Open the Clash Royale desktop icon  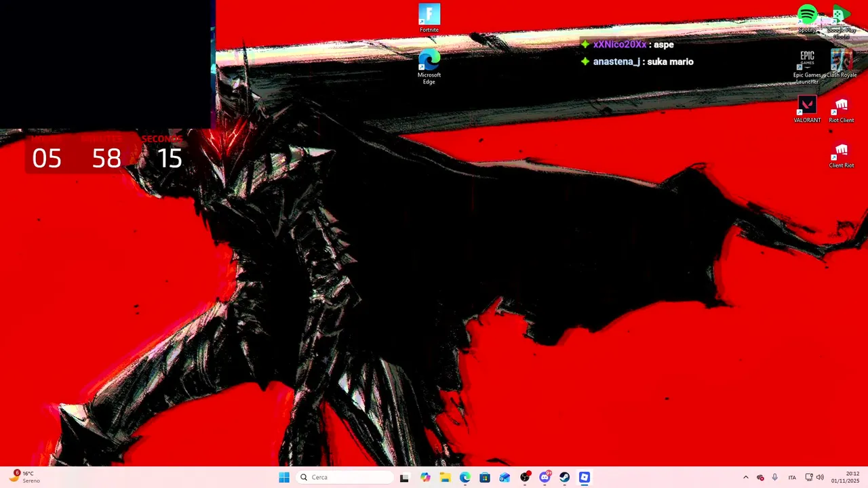841,64
